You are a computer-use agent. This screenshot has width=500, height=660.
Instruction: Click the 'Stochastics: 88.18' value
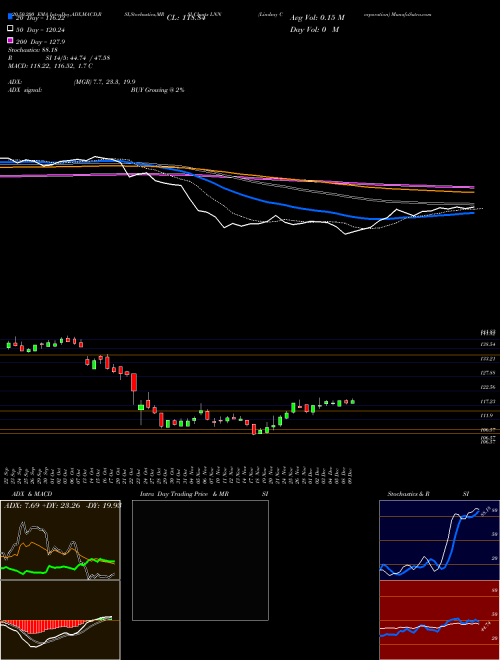[x=32, y=50]
